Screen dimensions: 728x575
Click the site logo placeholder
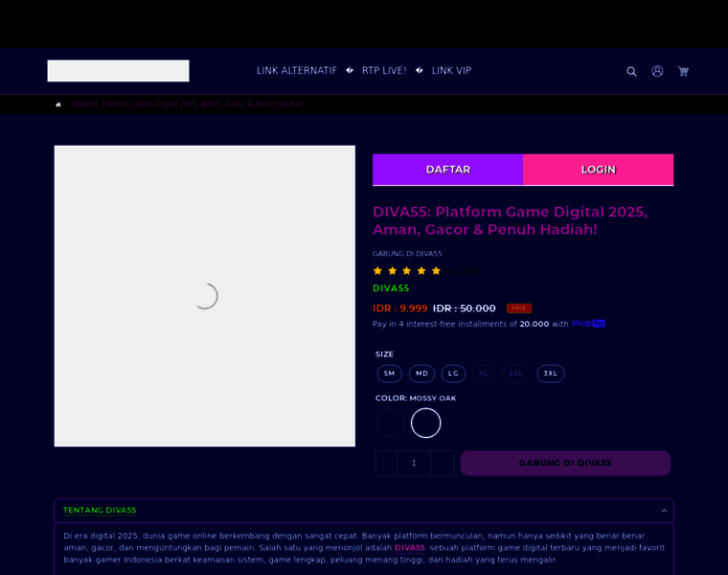pos(118,71)
